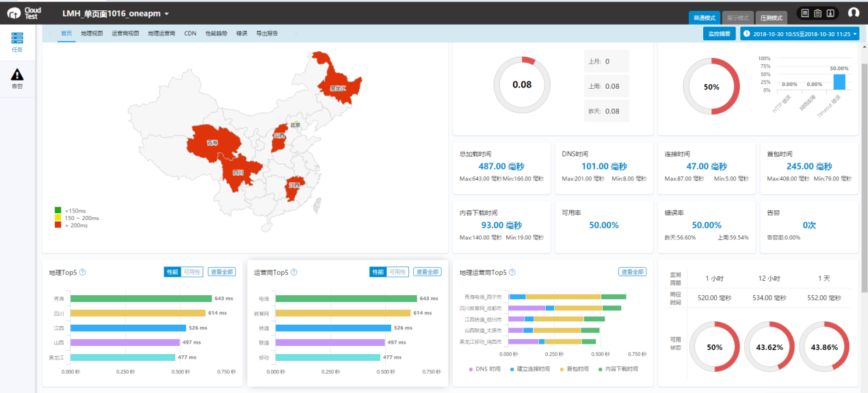Click 查看全部 in 地理运营商Top5 panel
This screenshot has height=393, width=868.
[632, 272]
